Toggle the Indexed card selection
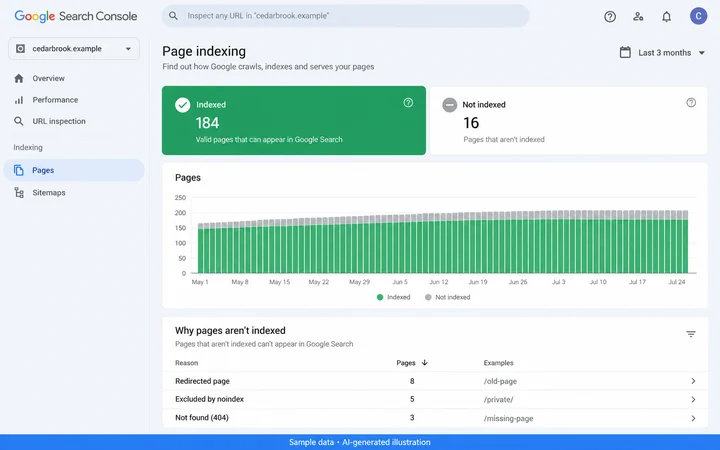 [x=294, y=120]
